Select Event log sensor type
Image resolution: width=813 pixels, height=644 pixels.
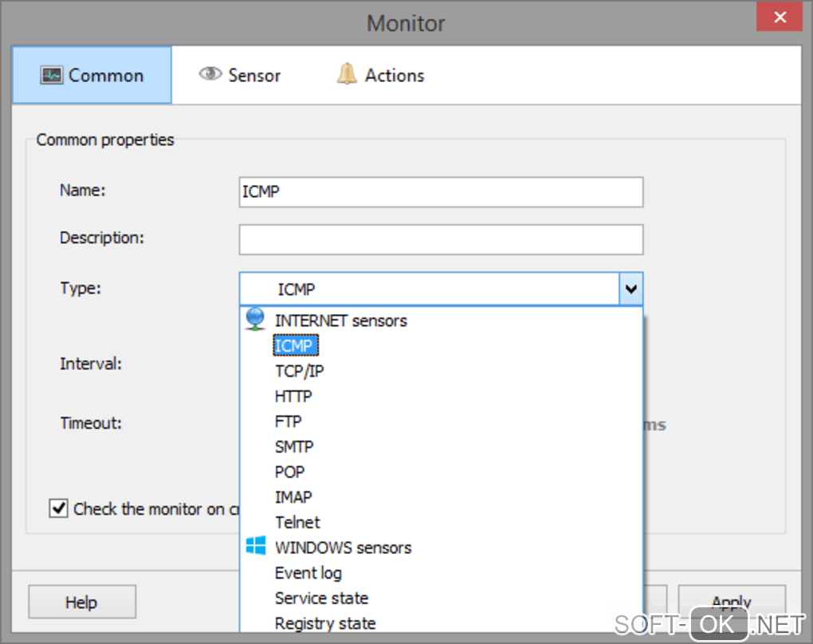pos(308,572)
